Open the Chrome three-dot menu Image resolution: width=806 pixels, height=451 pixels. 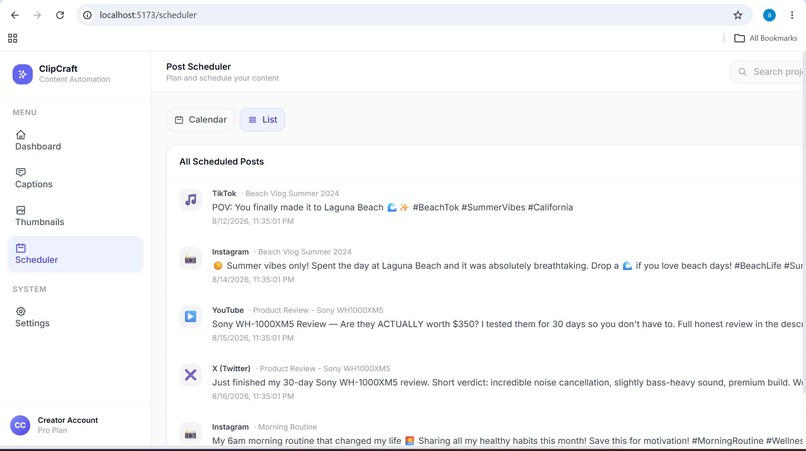(792, 15)
